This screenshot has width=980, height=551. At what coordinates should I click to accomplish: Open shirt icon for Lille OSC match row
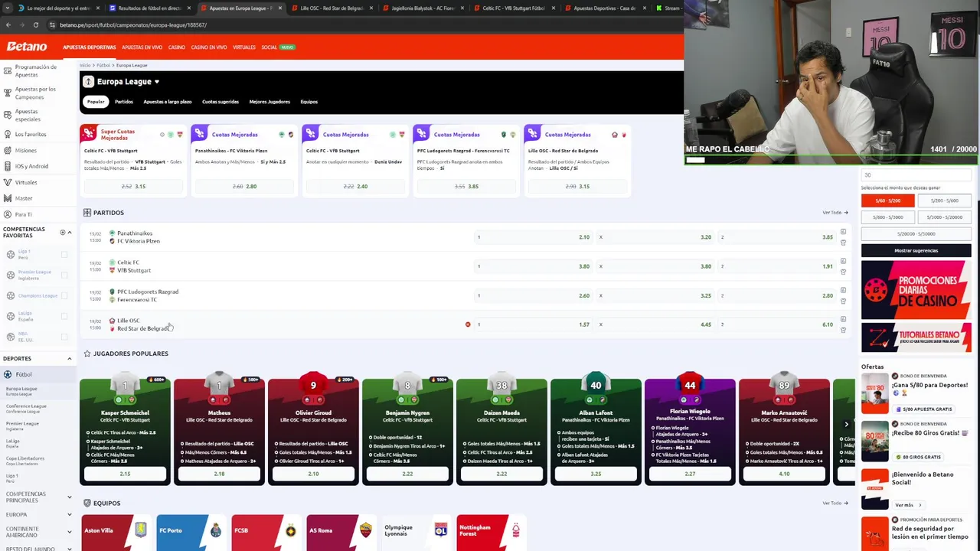point(843,330)
